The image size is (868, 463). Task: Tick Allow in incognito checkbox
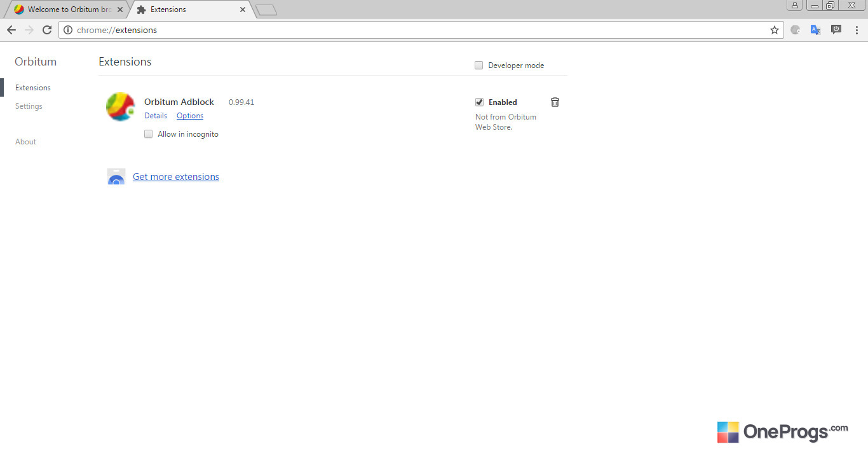pos(149,134)
